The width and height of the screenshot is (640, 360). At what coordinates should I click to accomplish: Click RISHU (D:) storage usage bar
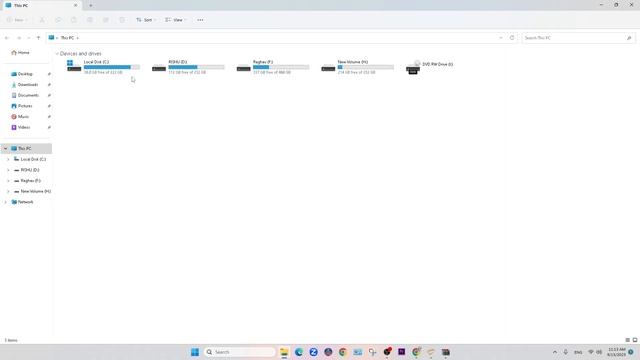[x=196, y=67]
